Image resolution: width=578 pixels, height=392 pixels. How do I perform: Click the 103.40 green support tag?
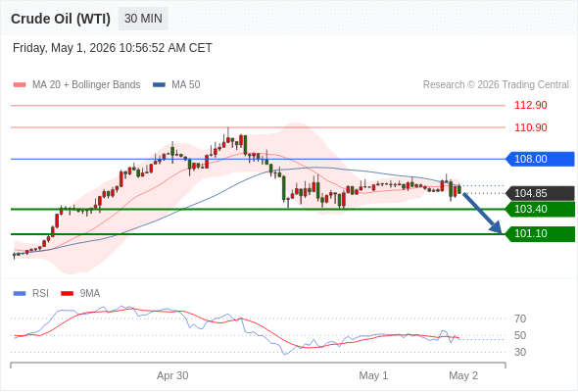(x=540, y=209)
